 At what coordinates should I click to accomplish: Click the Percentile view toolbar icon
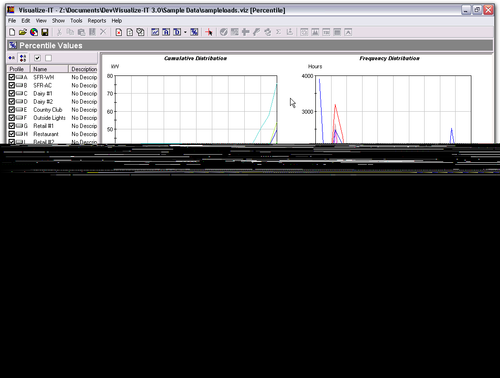pyautogui.click(x=194, y=32)
